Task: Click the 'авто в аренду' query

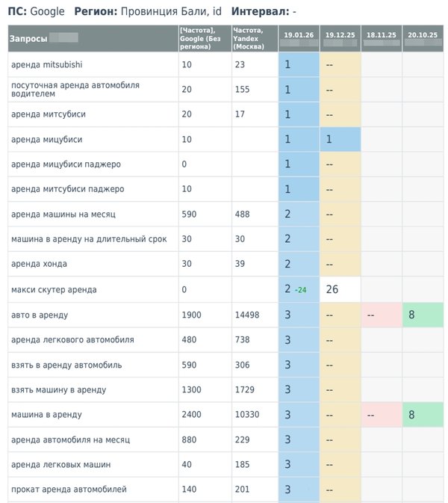Action: coord(40,315)
